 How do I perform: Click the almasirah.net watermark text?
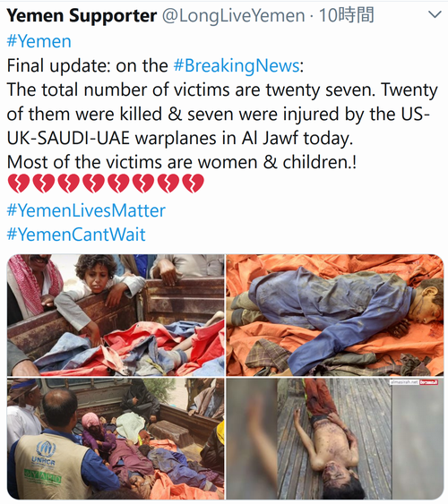[405, 382]
